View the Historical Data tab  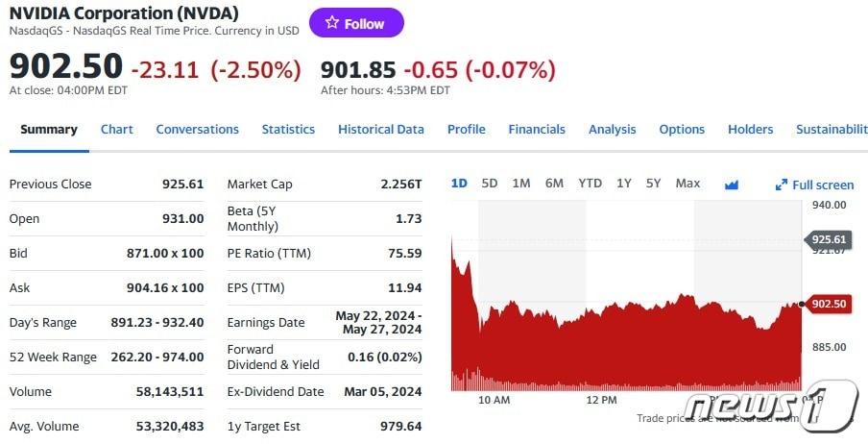381,130
